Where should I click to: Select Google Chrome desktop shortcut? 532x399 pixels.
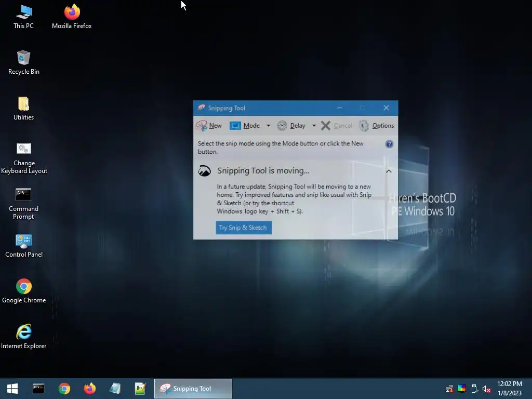click(24, 291)
